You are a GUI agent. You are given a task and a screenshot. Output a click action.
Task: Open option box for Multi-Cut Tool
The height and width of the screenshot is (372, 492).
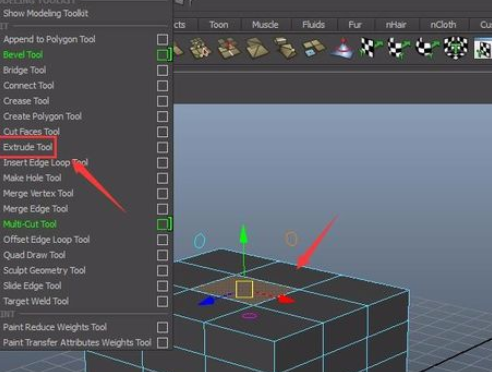pyautogui.click(x=162, y=224)
